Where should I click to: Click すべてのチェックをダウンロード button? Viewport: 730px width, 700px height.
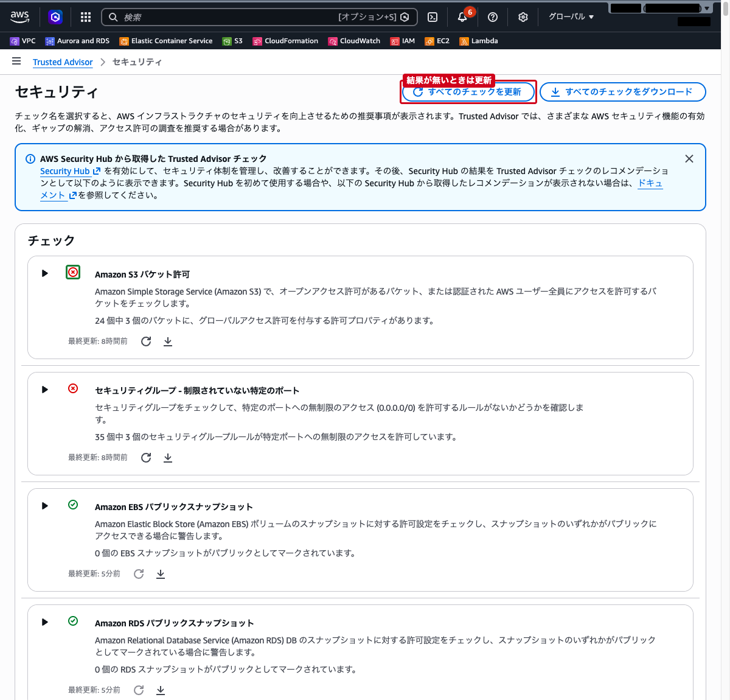click(623, 92)
